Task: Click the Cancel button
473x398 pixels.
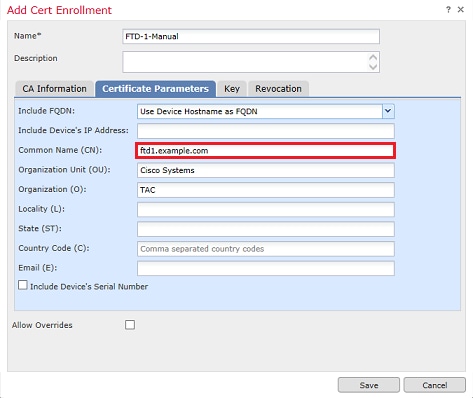Action: point(435,385)
